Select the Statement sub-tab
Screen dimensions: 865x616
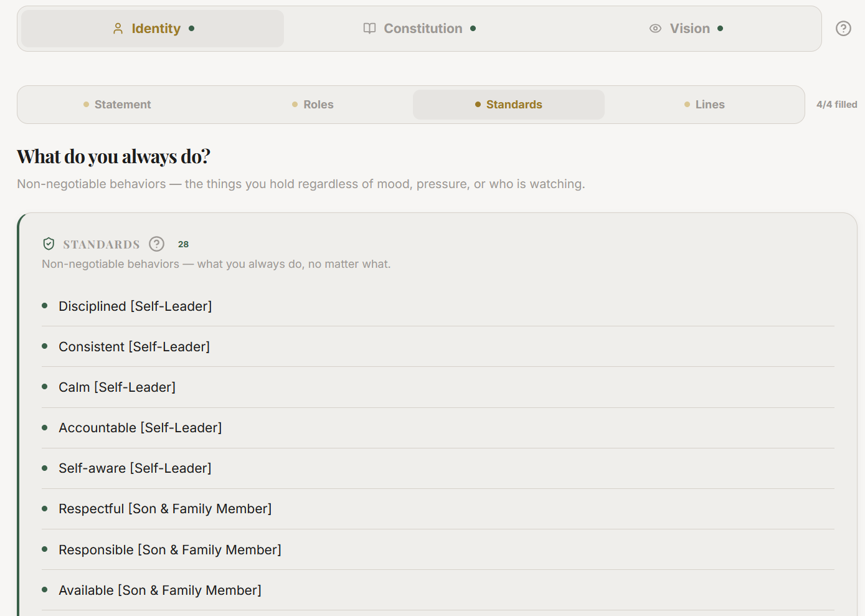[x=117, y=105]
